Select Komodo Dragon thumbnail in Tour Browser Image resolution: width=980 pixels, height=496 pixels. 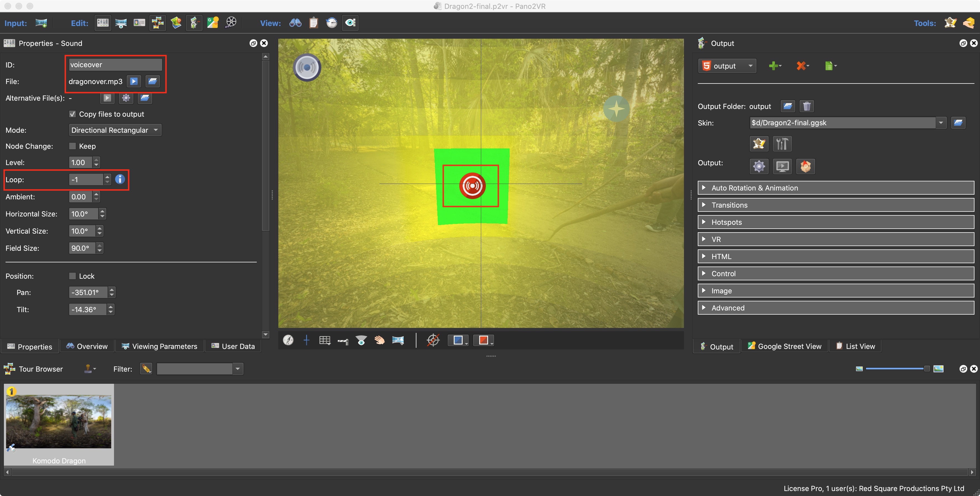coord(59,425)
